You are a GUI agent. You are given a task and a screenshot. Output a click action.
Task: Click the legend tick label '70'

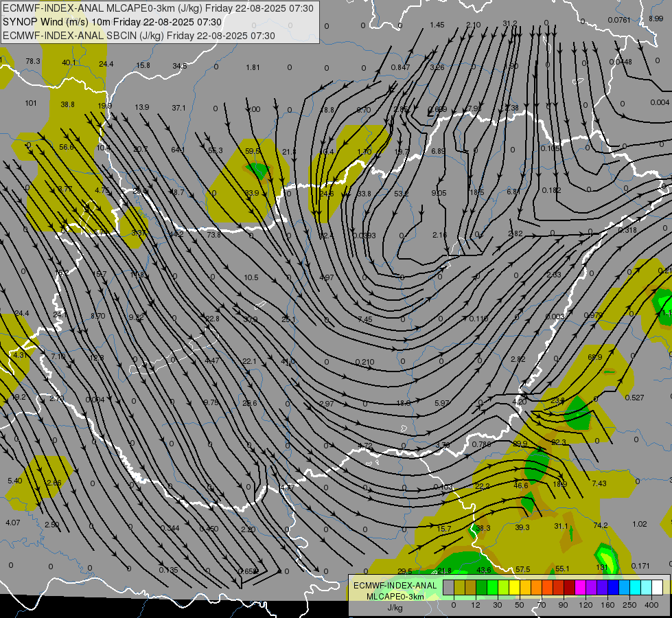(542, 605)
